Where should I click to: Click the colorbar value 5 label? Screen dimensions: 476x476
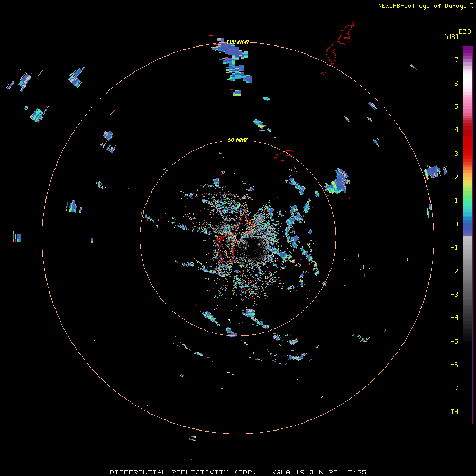point(456,106)
